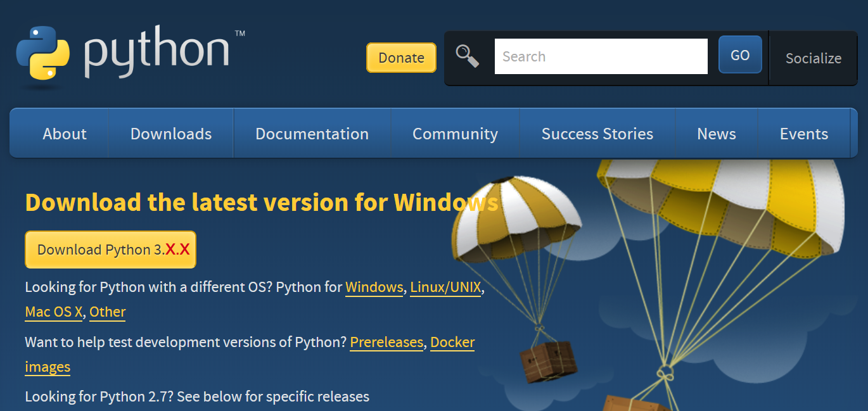Open the Downloads navigation menu
Image resolution: width=868 pixels, height=411 pixels.
tap(171, 134)
